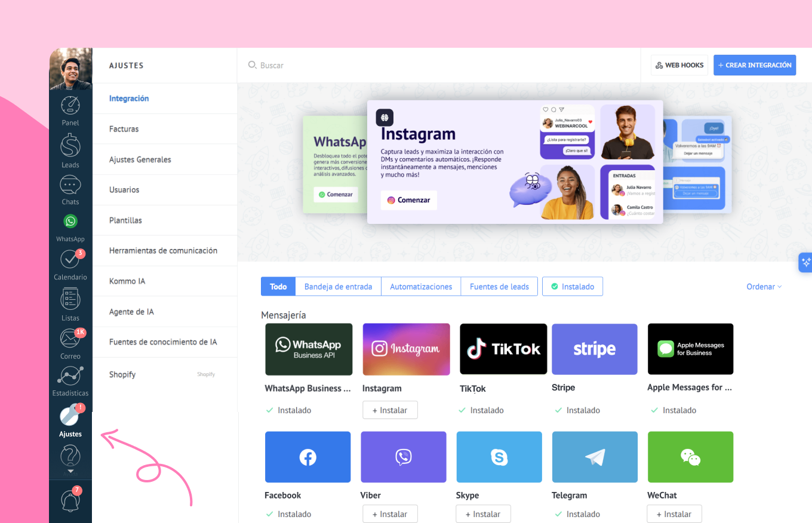Image resolution: width=812 pixels, height=523 pixels.
Task: Install the Instagram integration
Action: [x=390, y=410]
